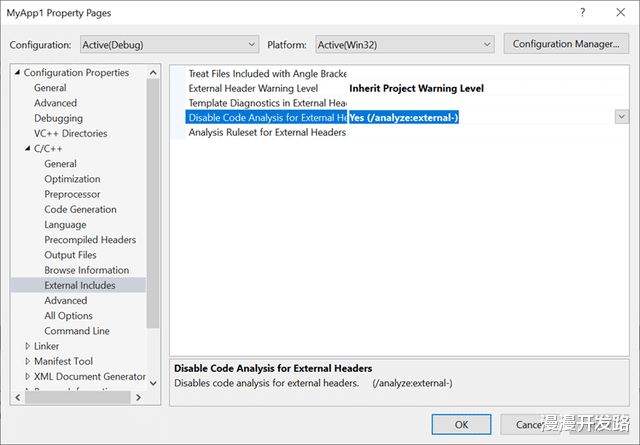Select Template Diagnostics in External Headers property

267,103
